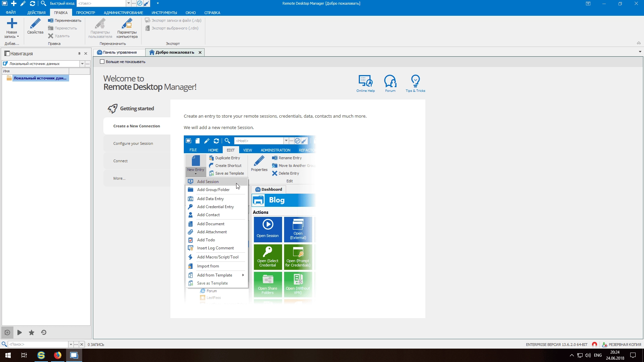Open Параметры пользователя settings

(x=100, y=28)
